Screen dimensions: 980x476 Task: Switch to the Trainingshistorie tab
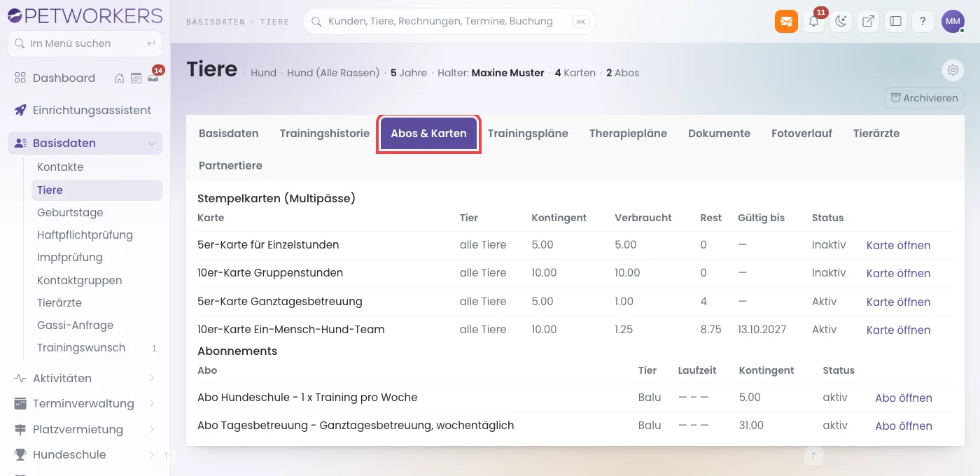point(325,133)
